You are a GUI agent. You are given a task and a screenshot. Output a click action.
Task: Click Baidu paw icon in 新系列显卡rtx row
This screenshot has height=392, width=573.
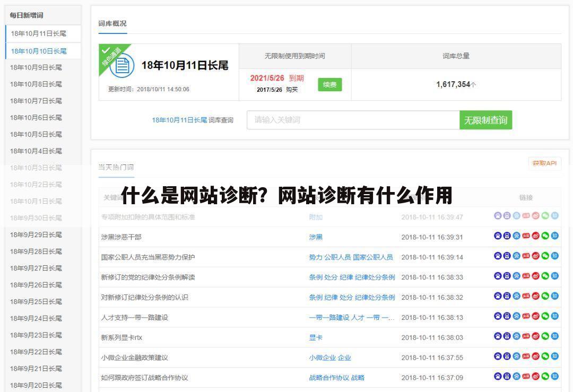(498, 336)
